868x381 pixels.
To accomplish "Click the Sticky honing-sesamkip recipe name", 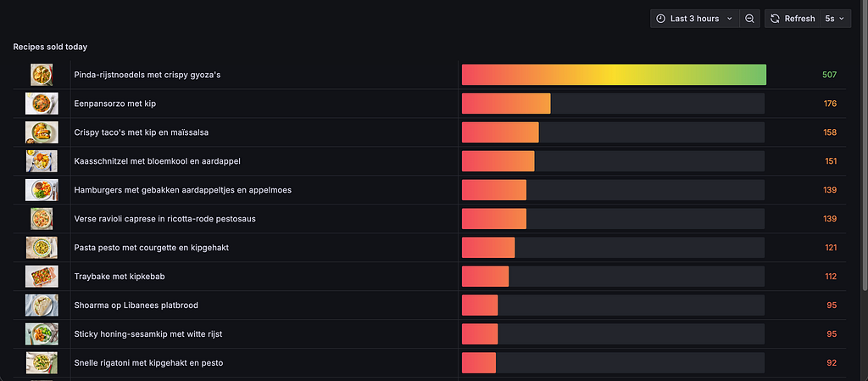I will point(147,334).
